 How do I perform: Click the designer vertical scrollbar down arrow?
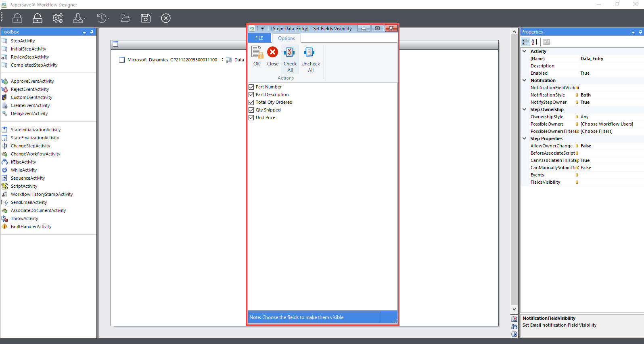pos(514,309)
